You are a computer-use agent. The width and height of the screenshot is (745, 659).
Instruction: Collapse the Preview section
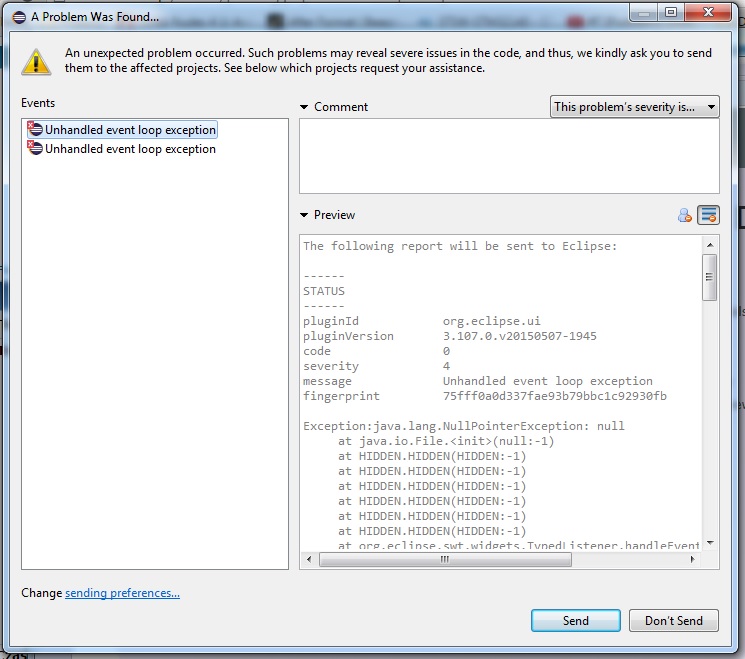(x=305, y=215)
